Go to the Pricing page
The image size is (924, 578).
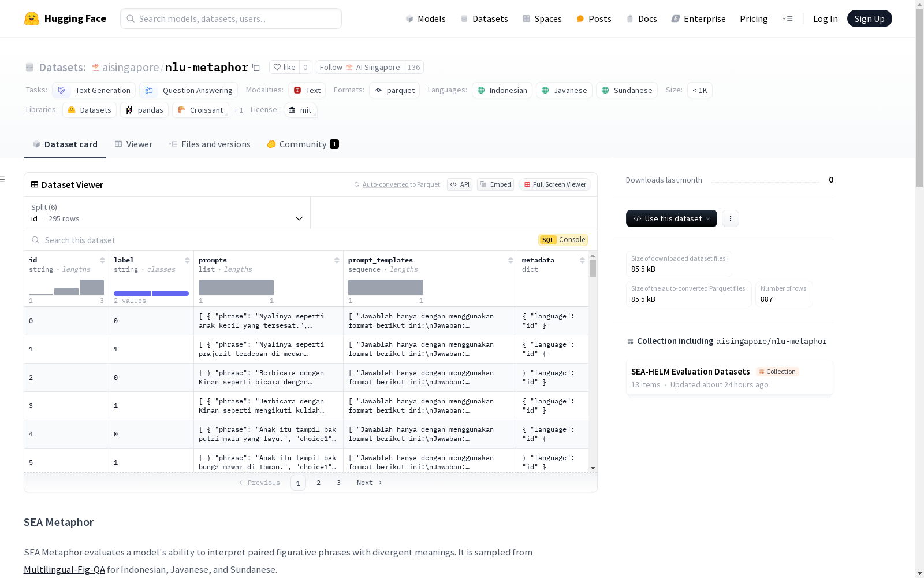click(x=754, y=18)
